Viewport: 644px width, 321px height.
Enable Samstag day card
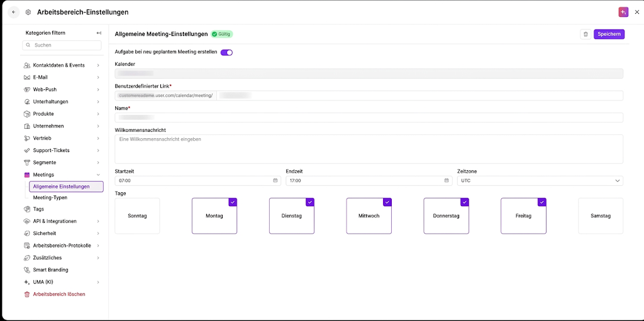coord(601,216)
